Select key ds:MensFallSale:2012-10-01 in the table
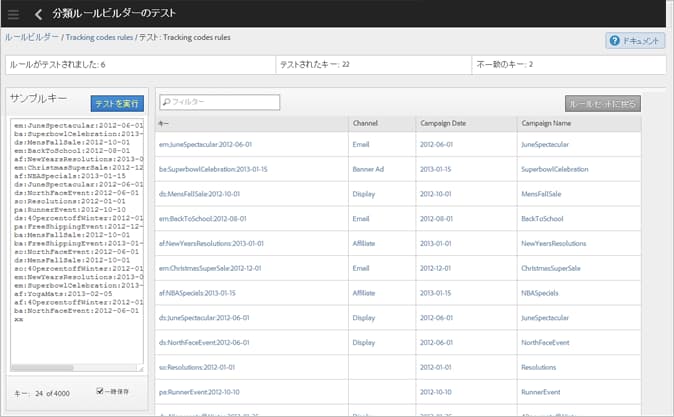 pyautogui.click(x=199, y=194)
